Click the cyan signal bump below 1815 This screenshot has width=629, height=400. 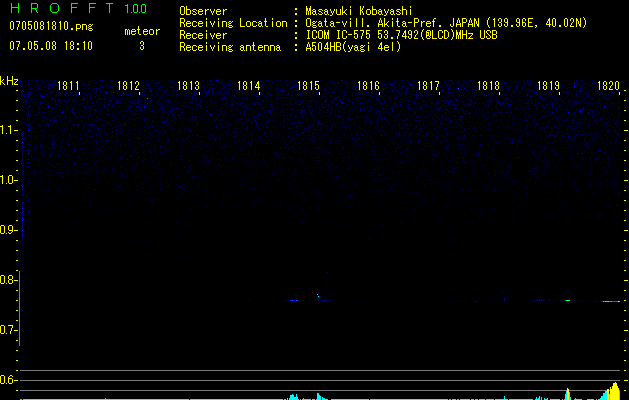[x=319, y=396]
